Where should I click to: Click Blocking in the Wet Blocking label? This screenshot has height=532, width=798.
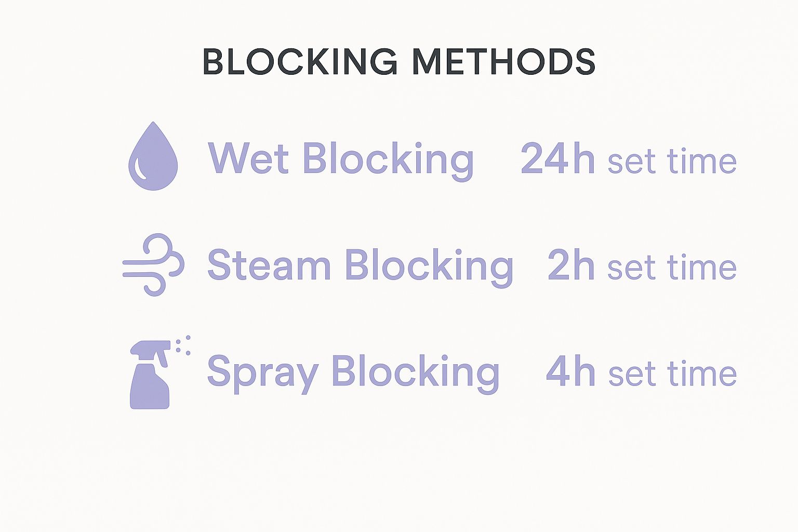coord(388,160)
